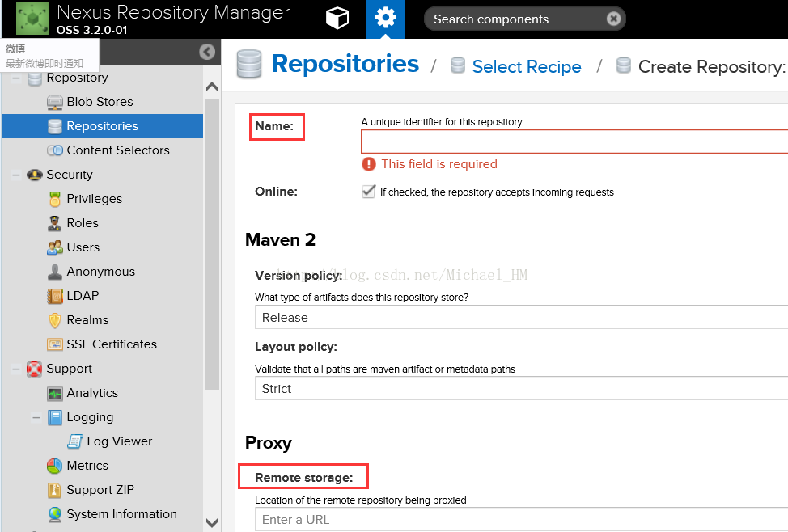Uncheck the Online checkbox
The image size is (788, 532).
(368, 192)
